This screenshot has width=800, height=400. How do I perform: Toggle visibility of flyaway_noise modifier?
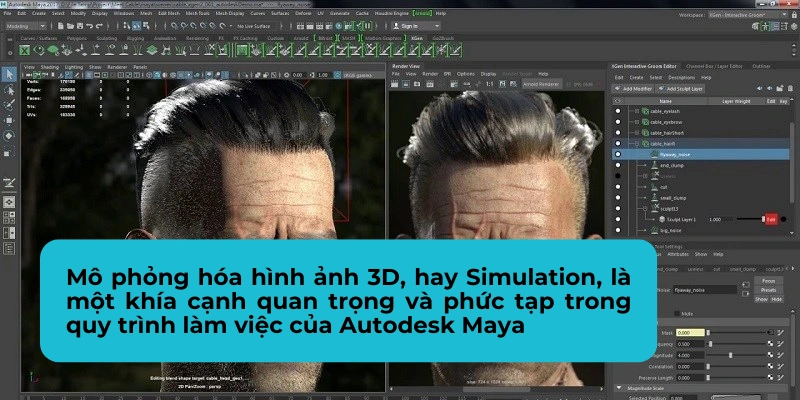click(618, 154)
